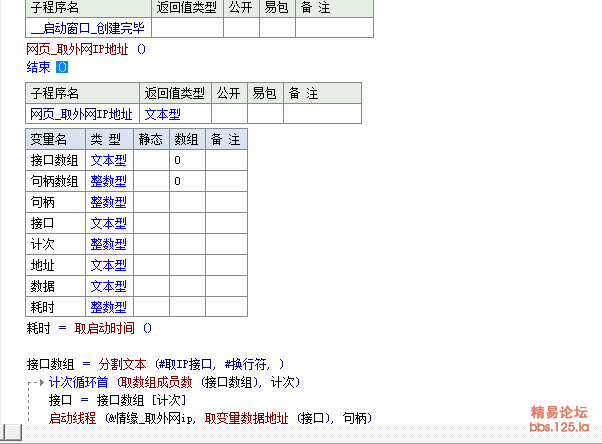Select the 地址 variable name cell

click(x=55, y=265)
